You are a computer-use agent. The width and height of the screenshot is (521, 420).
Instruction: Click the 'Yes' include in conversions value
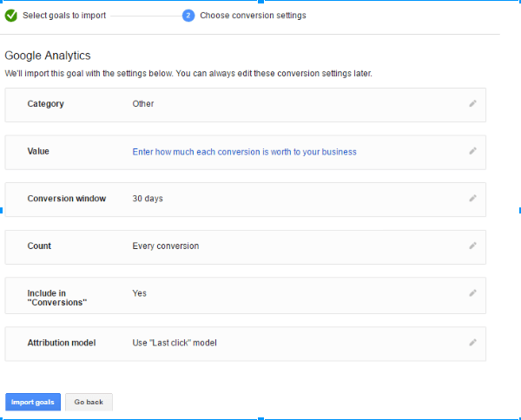139,293
